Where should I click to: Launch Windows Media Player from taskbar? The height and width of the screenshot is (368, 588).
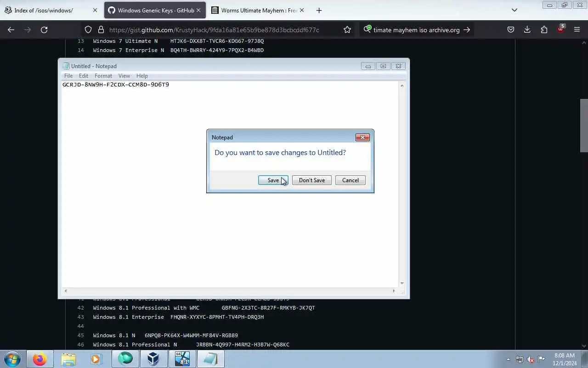coord(96,359)
